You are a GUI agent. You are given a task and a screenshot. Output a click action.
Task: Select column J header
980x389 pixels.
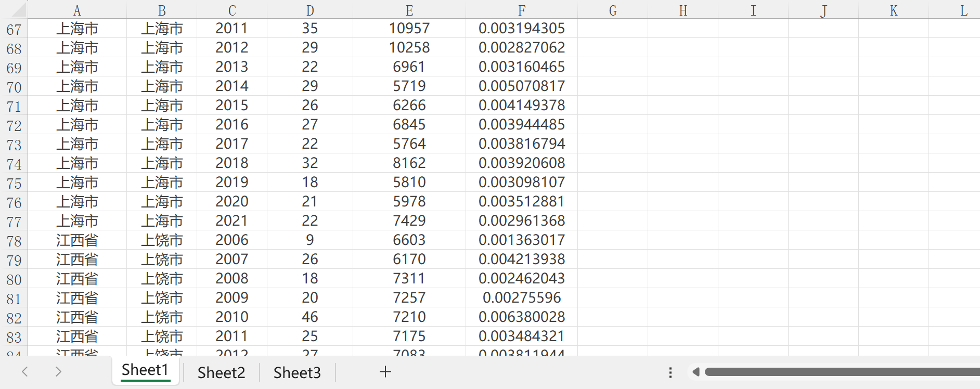(823, 10)
